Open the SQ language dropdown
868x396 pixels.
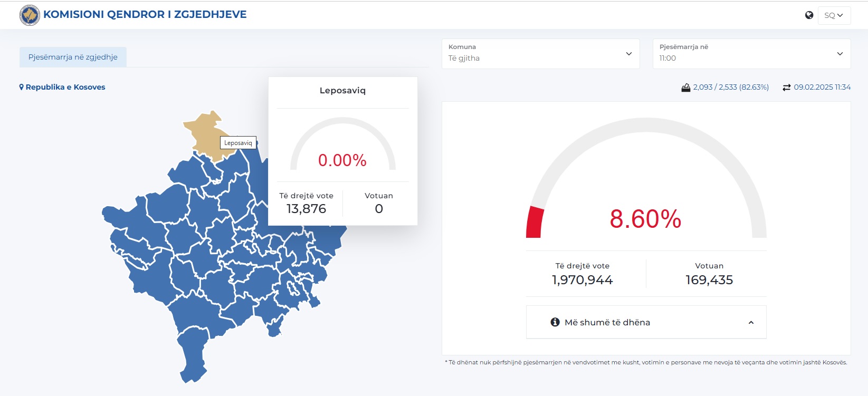click(x=834, y=15)
